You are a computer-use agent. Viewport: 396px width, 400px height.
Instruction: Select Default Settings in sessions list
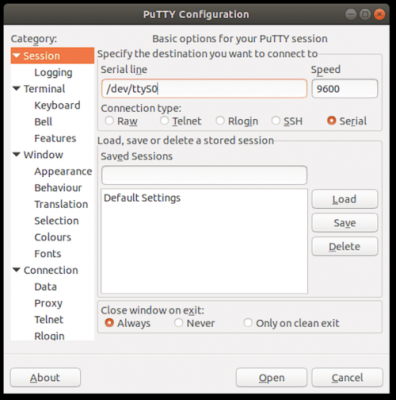pos(142,198)
